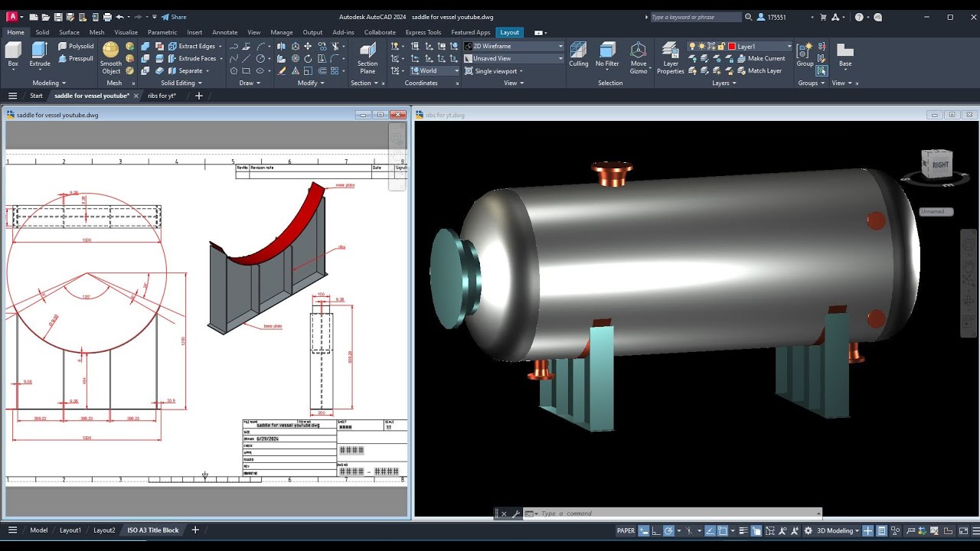The height and width of the screenshot is (551, 980).
Task: Click the Undo arrow
Action: [119, 17]
